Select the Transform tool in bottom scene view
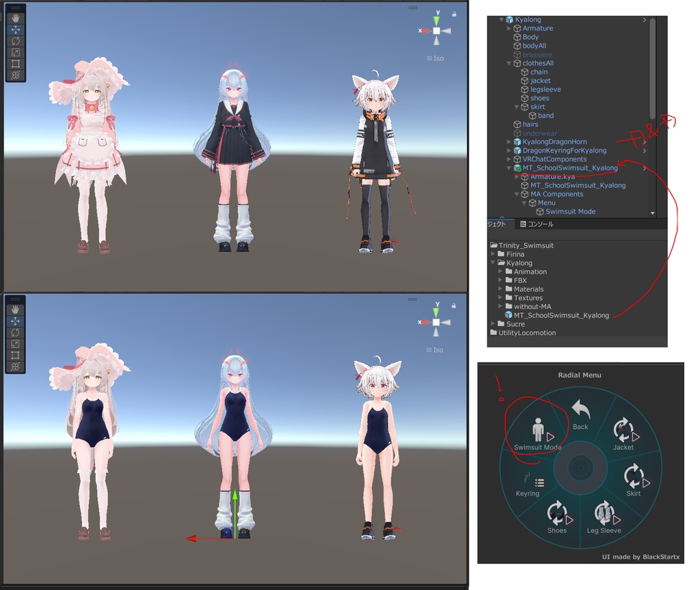The height and width of the screenshot is (590, 700). point(15,366)
